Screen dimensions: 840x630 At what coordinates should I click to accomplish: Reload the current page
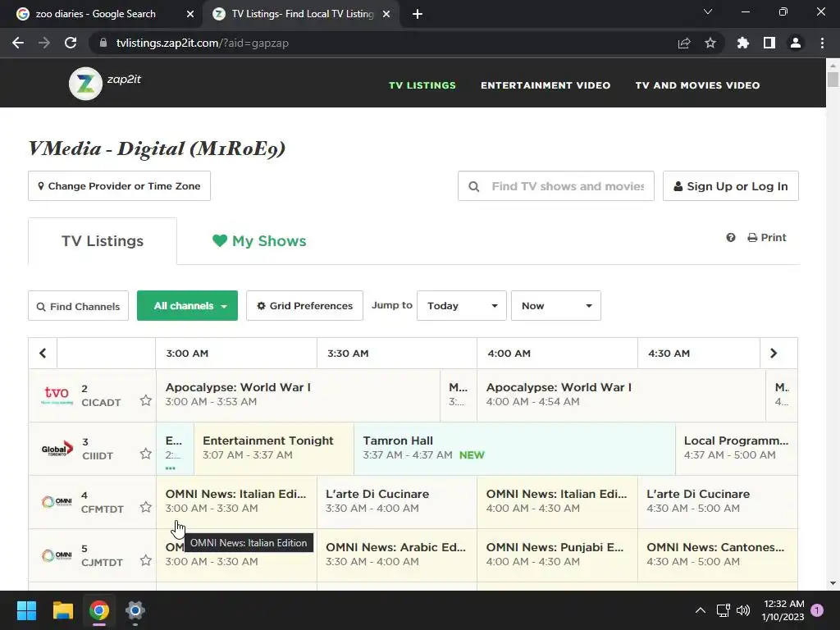71,43
